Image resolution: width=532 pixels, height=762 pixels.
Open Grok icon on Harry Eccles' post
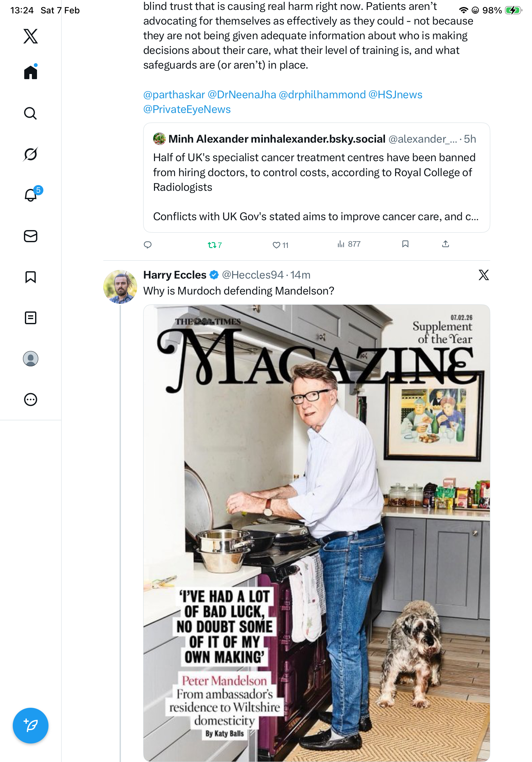tap(484, 275)
